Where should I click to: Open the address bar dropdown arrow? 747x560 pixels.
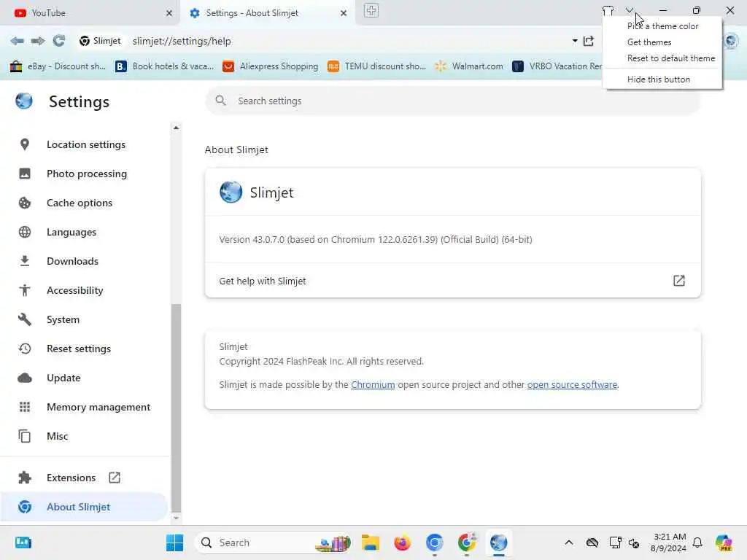point(575,41)
